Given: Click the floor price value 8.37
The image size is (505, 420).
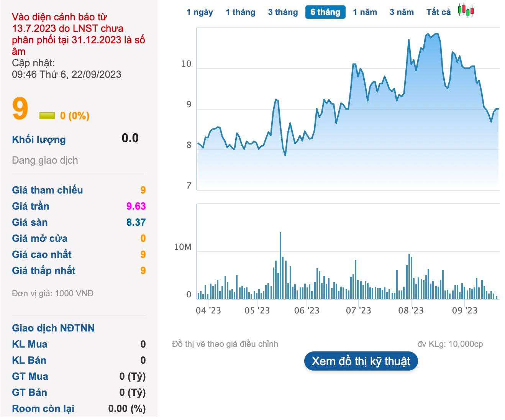Looking at the screenshot, I should click(x=136, y=222).
